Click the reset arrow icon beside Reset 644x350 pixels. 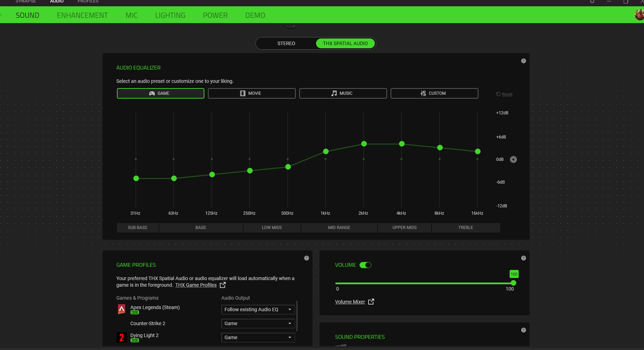(x=498, y=94)
